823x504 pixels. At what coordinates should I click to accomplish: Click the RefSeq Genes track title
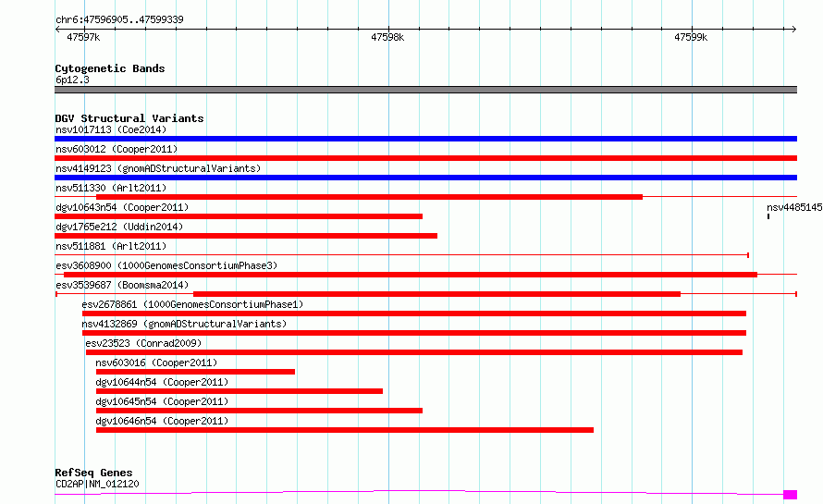[93, 473]
